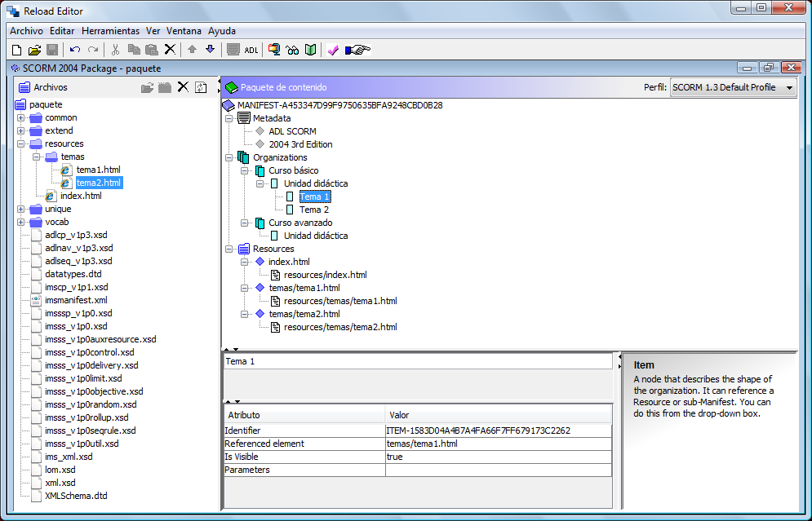Select the Tema 2 item
The height and width of the screenshot is (521, 812).
click(x=314, y=210)
